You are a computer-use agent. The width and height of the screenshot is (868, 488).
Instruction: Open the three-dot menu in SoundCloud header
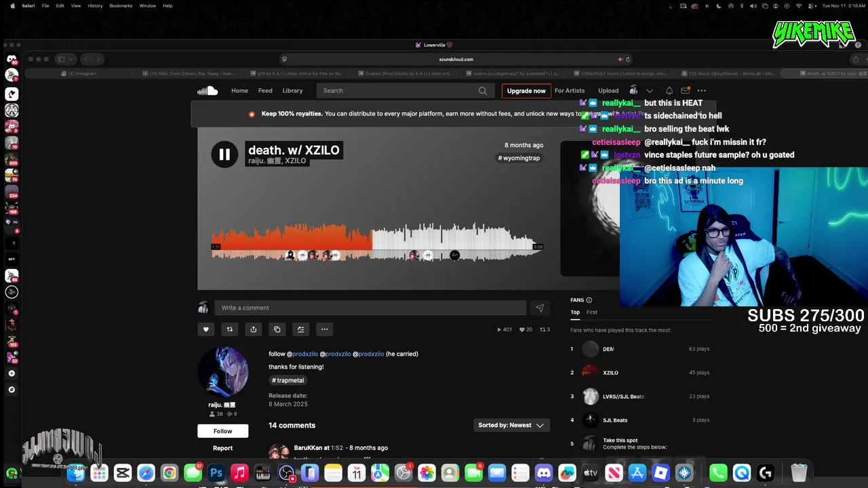[x=702, y=91]
